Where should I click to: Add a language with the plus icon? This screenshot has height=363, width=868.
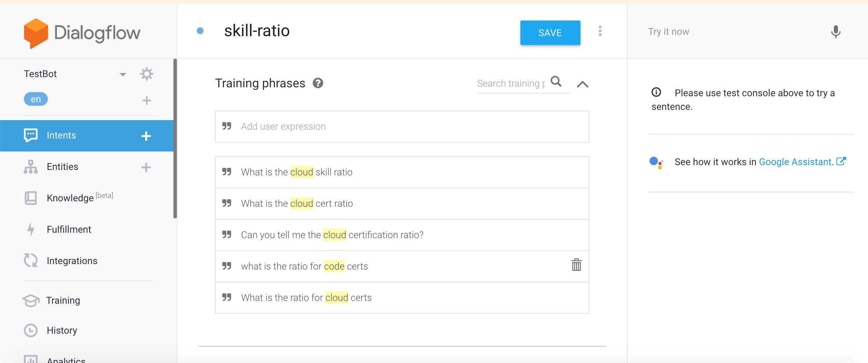(146, 100)
